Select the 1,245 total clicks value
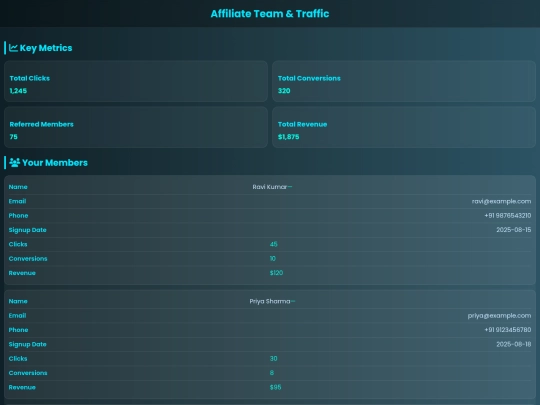 pyautogui.click(x=18, y=91)
